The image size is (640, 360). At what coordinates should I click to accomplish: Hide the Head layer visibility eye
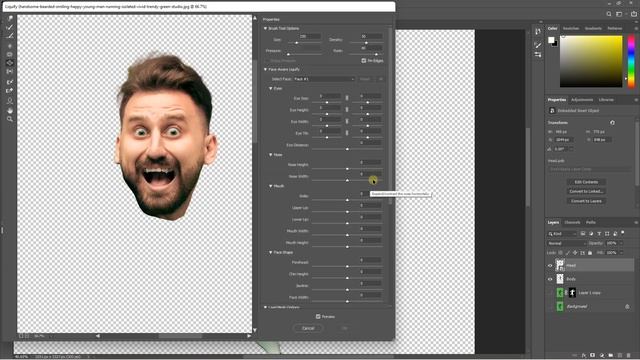(550, 266)
